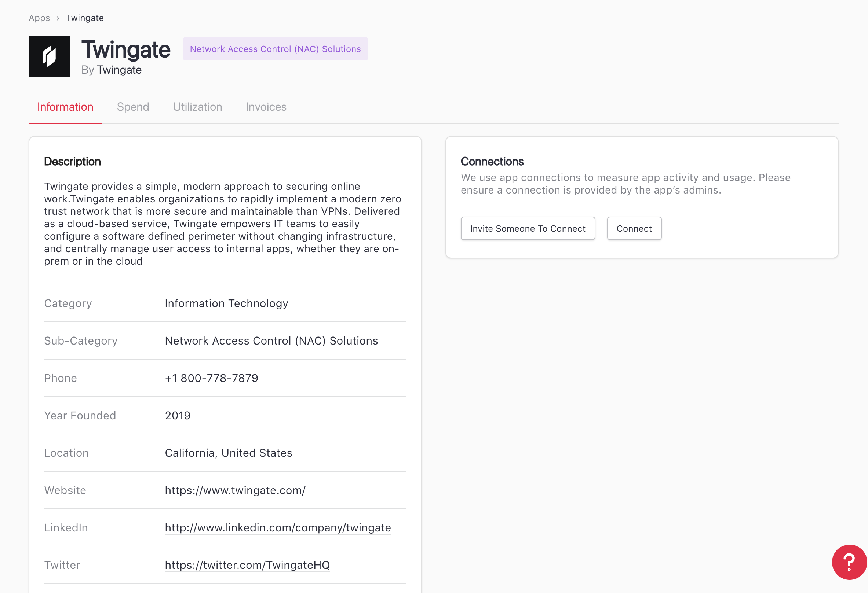Click the phone number +1 800-778-7879
Screen dimensions: 868x593
(x=211, y=378)
